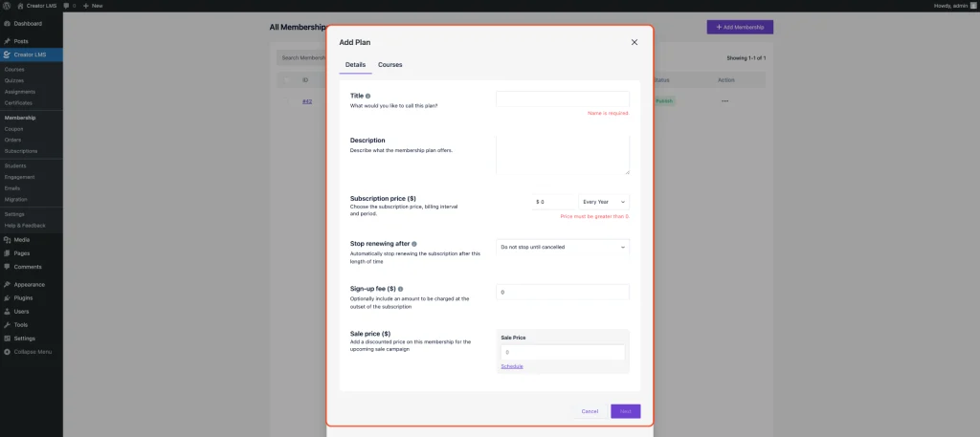The image size is (980, 437).
Task: Click the comments bubble icon in admin bar
Action: [x=68, y=6]
